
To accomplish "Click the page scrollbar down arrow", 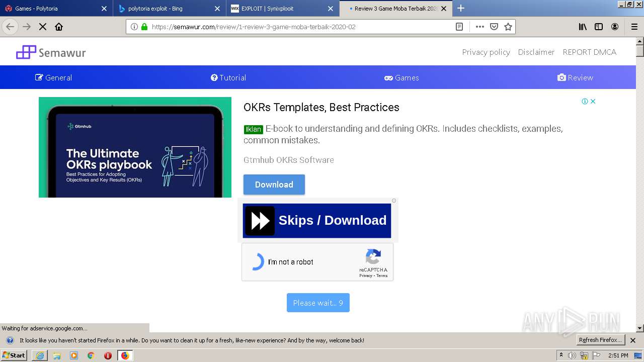I will click(640, 328).
